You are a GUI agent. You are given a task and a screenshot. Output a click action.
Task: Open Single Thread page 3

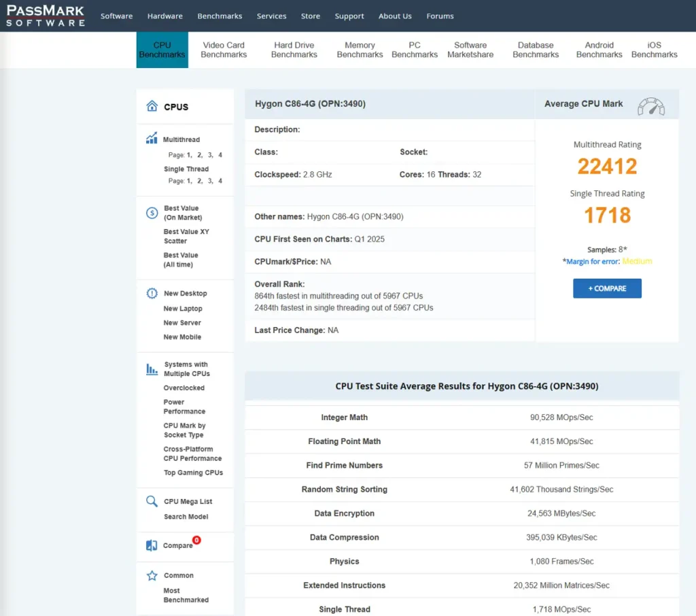coord(210,181)
